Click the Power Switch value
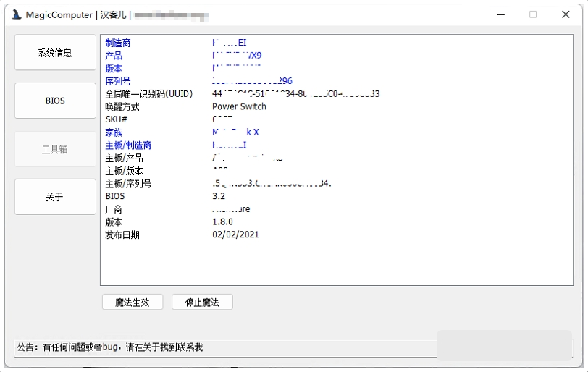This screenshot has width=588, height=372. coord(239,106)
